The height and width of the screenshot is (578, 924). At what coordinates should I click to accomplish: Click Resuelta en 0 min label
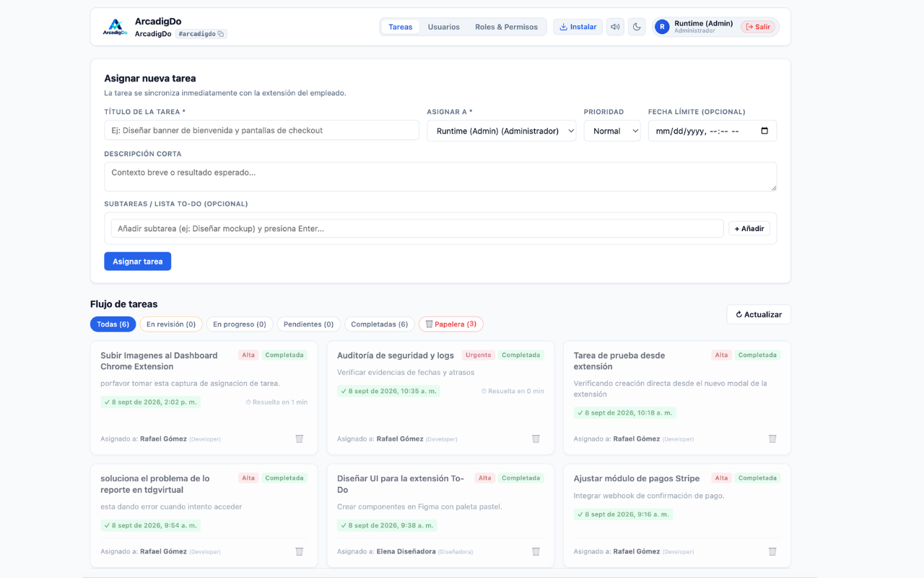[513, 391]
